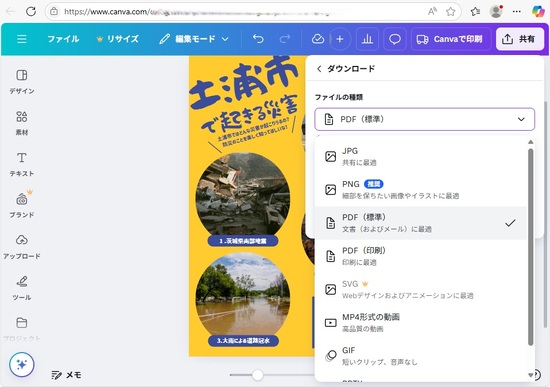Open the 素材 elements panel

[x=22, y=123]
